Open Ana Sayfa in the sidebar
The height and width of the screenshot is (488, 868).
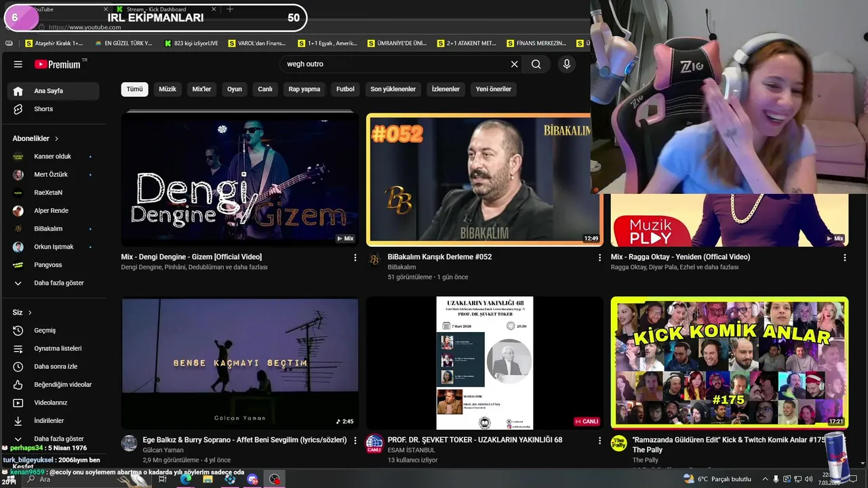click(x=54, y=91)
